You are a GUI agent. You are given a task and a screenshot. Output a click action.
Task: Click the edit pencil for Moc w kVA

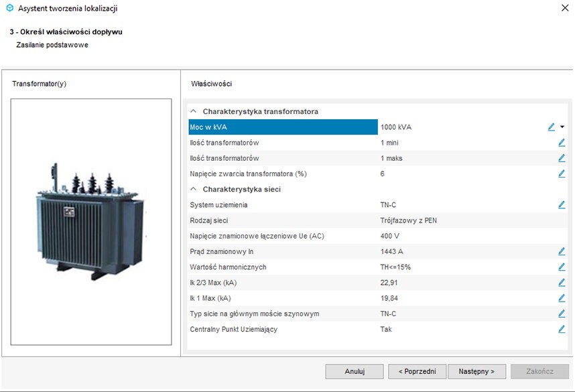(x=551, y=127)
